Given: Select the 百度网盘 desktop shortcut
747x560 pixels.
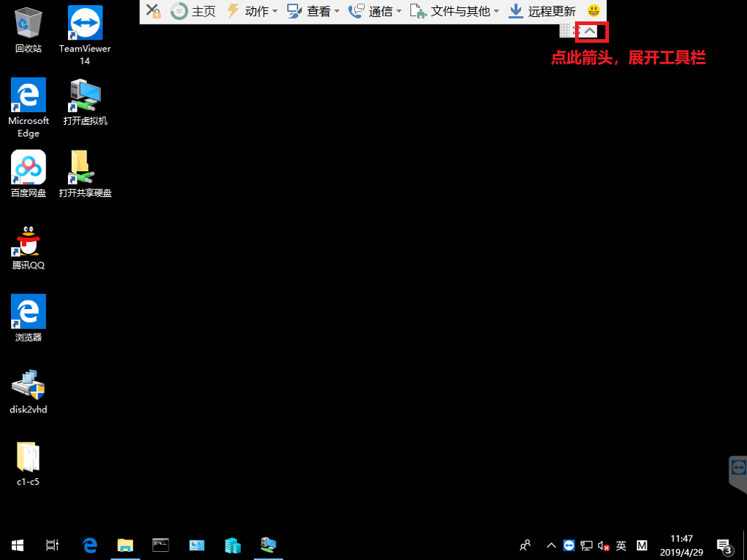Looking at the screenshot, I should click(x=29, y=174).
